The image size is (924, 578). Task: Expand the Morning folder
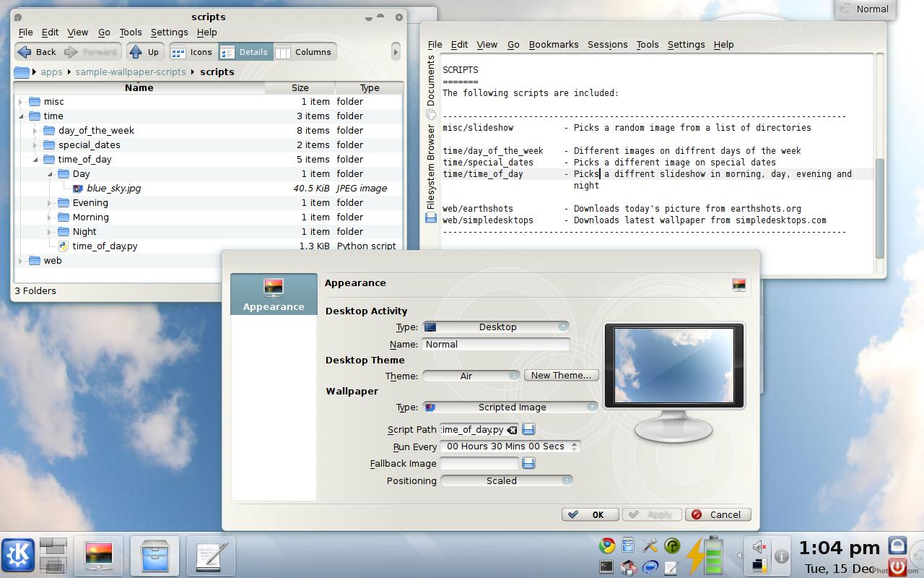[50, 217]
